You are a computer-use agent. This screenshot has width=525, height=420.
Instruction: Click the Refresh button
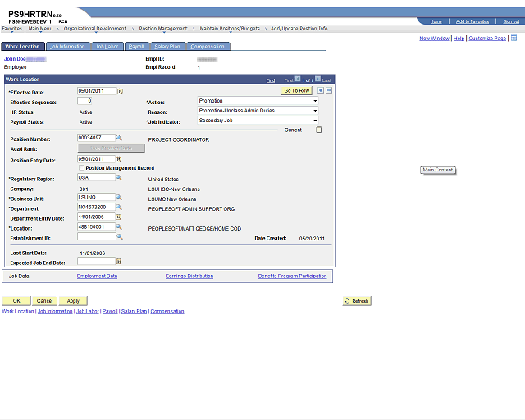click(x=357, y=301)
